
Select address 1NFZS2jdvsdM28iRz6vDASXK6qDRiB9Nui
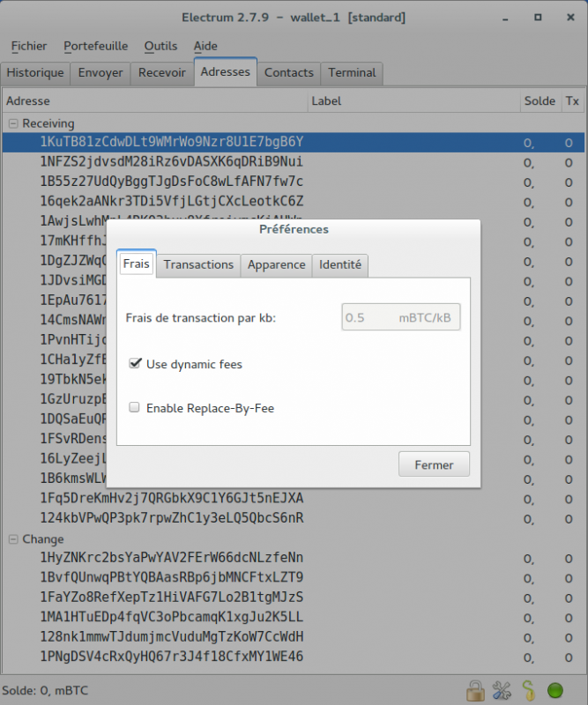(x=294, y=162)
